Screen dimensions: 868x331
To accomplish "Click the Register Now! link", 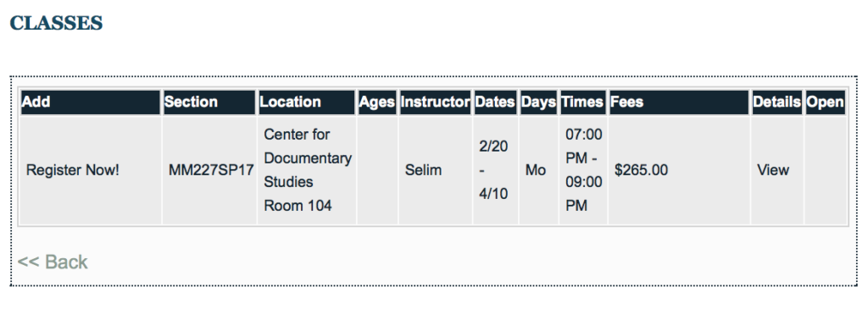I will click(73, 170).
